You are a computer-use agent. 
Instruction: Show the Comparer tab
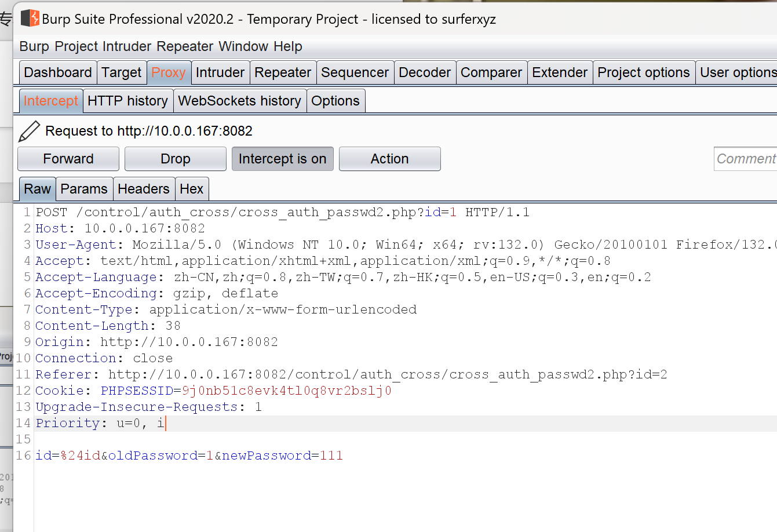[x=491, y=72]
